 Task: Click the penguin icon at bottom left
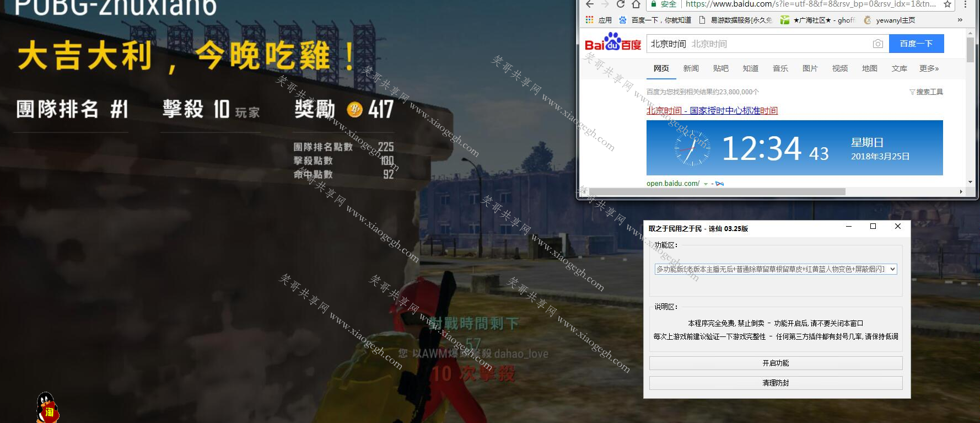[x=47, y=408]
